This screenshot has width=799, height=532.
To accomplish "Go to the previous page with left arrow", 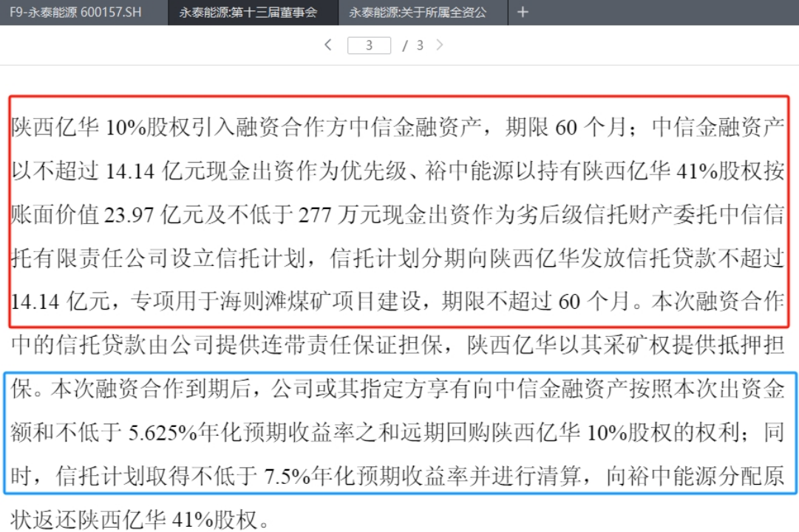I will click(328, 45).
